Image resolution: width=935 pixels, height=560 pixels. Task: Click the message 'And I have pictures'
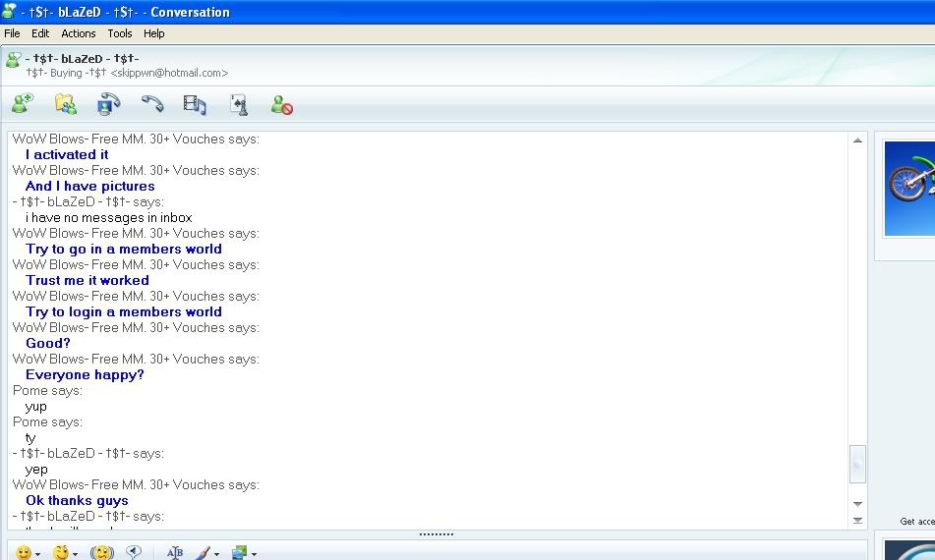coord(90,187)
